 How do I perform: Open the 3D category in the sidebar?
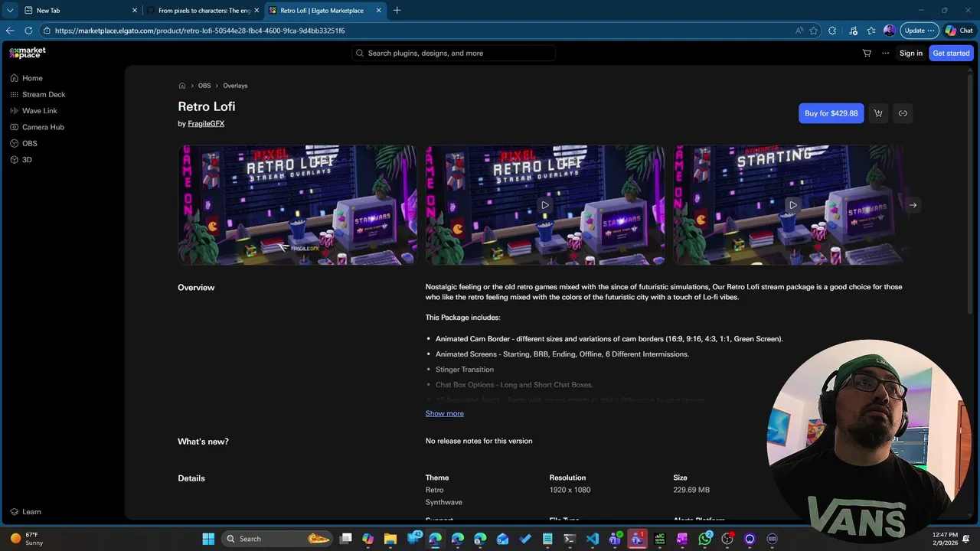pyautogui.click(x=21, y=160)
